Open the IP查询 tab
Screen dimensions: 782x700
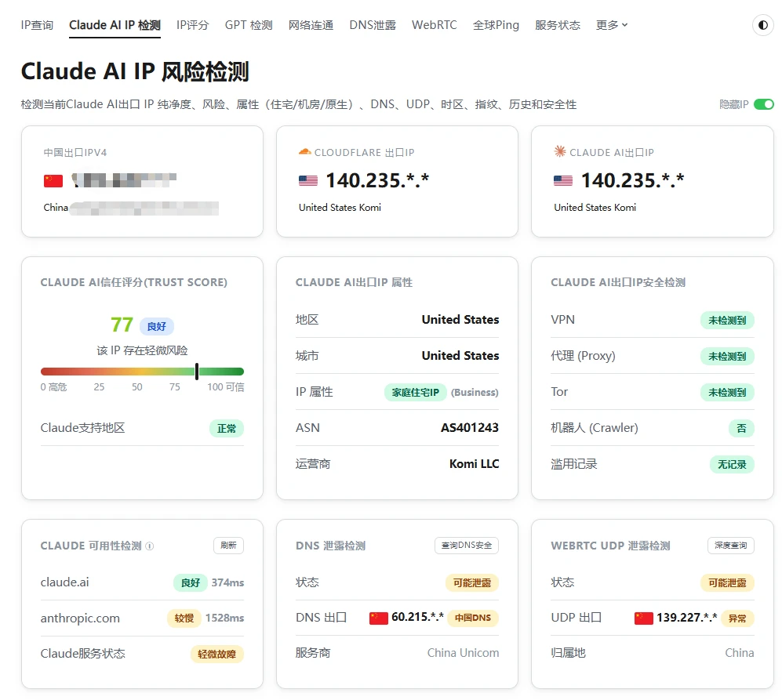[37, 25]
